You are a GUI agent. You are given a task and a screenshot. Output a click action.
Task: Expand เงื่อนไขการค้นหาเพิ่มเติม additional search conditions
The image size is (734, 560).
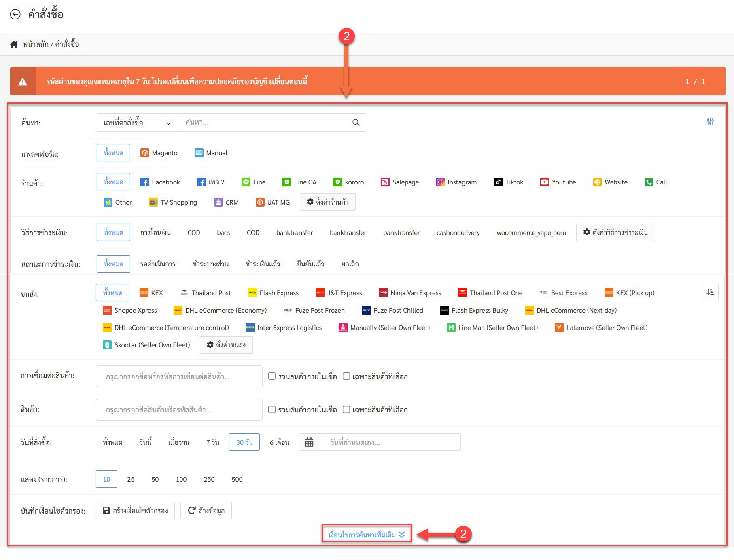pyautogui.click(x=367, y=535)
